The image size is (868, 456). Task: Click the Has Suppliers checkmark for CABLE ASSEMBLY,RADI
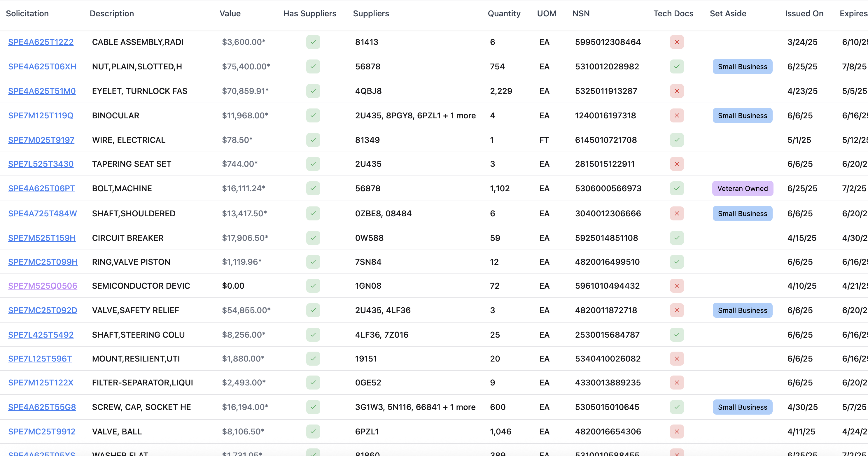click(x=313, y=42)
